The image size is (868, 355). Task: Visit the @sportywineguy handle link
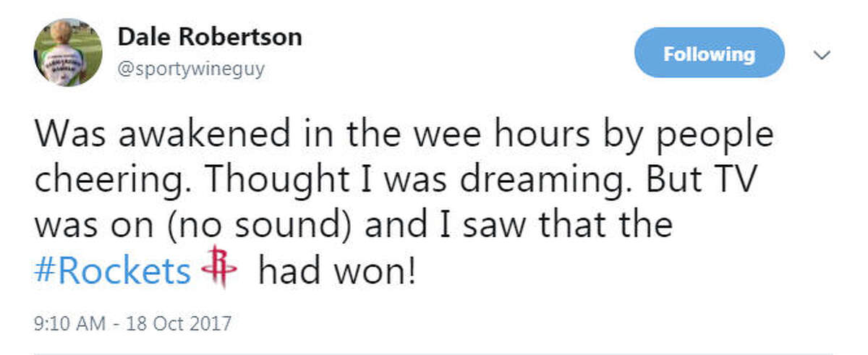click(x=190, y=69)
